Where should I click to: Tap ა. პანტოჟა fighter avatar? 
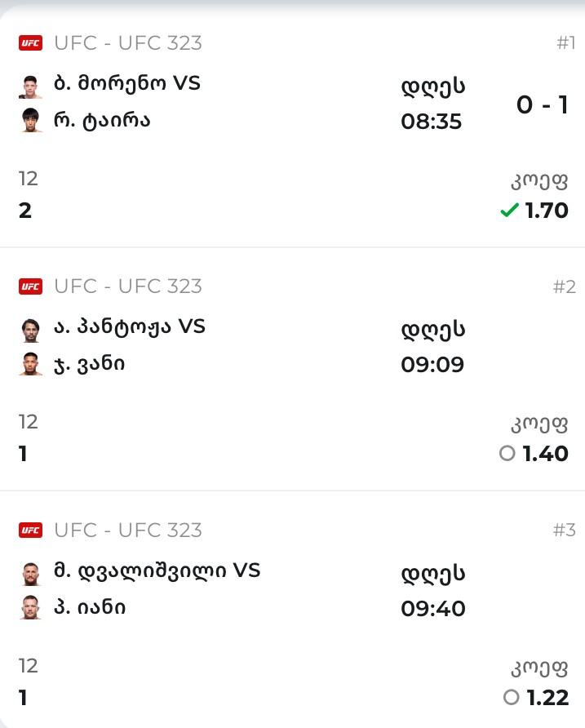[30, 329]
